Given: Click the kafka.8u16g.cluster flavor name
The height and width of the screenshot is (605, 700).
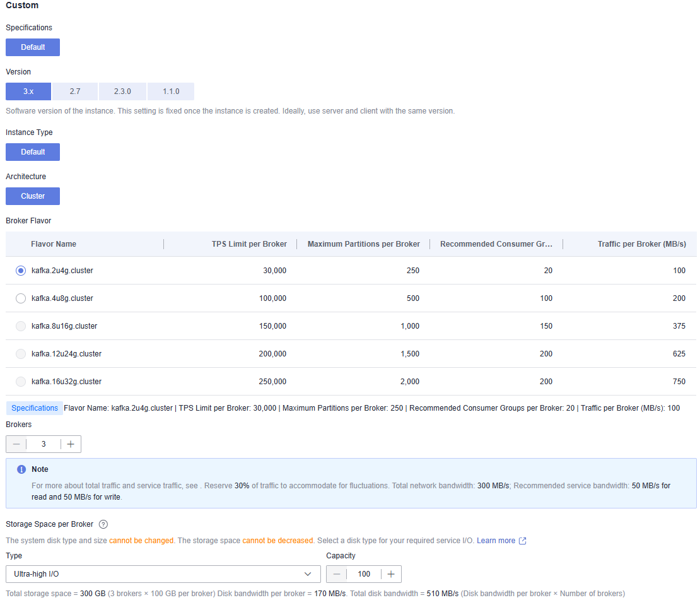Looking at the screenshot, I should coord(64,326).
